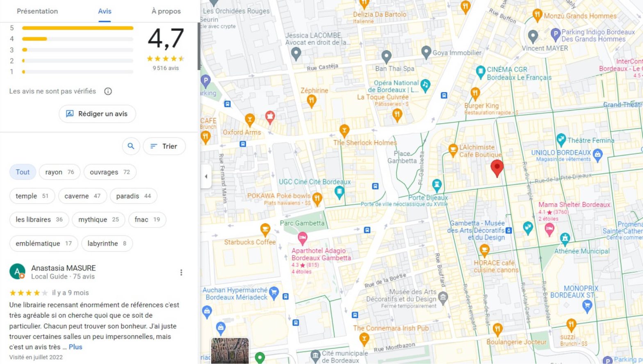Click MONOPRIX BORDEAUX shopping cart pin

[x=587, y=306]
